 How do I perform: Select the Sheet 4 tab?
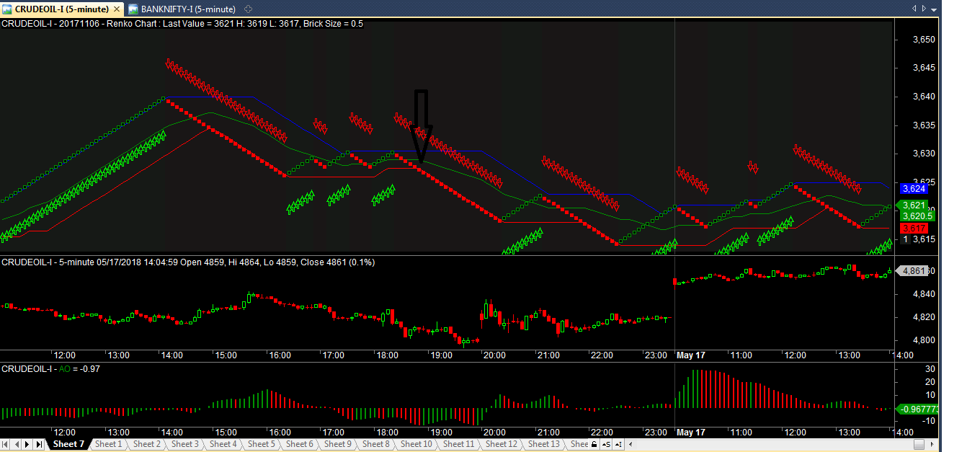(223, 444)
